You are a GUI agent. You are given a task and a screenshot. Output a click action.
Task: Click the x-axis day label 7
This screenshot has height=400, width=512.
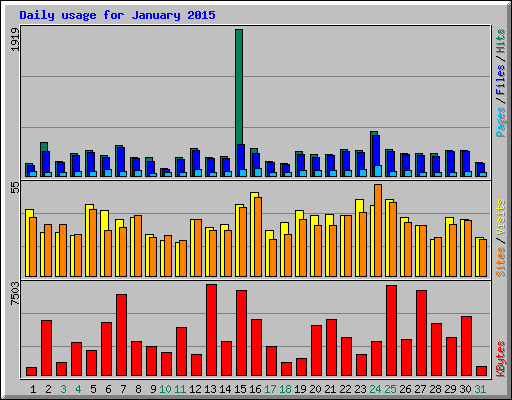[x=123, y=389]
